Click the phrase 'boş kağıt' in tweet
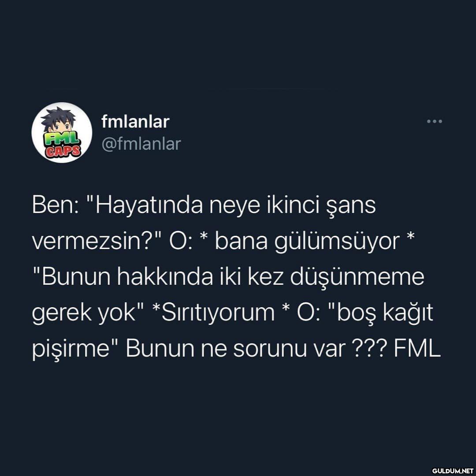Screen dimensions: 476x476 [385, 313]
